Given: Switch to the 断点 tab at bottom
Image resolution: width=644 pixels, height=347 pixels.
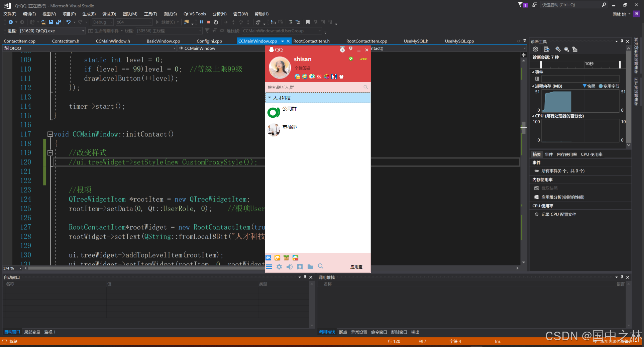Looking at the screenshot, I should pos(343,332).
